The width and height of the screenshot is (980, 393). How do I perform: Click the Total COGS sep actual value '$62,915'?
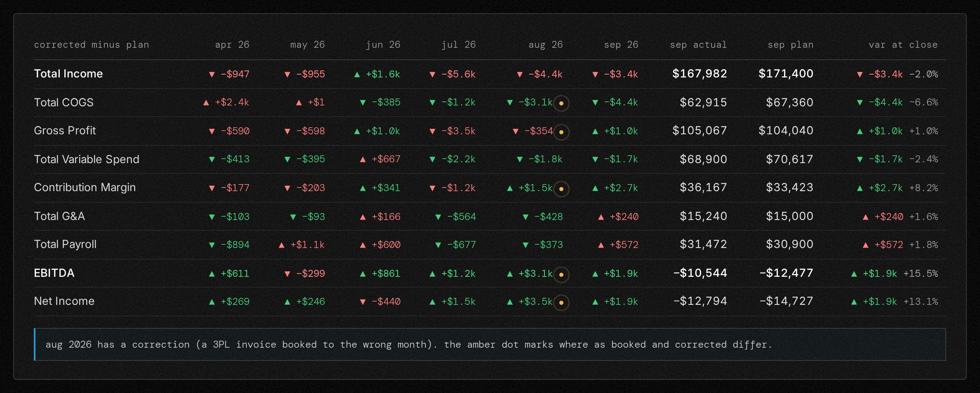coord(704,103)
